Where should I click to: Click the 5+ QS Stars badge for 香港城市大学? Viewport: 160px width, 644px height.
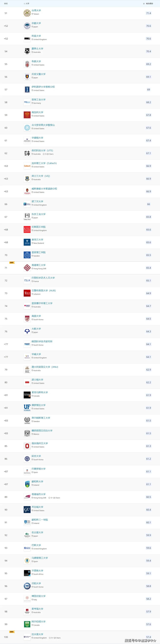(x=54, y=498)
